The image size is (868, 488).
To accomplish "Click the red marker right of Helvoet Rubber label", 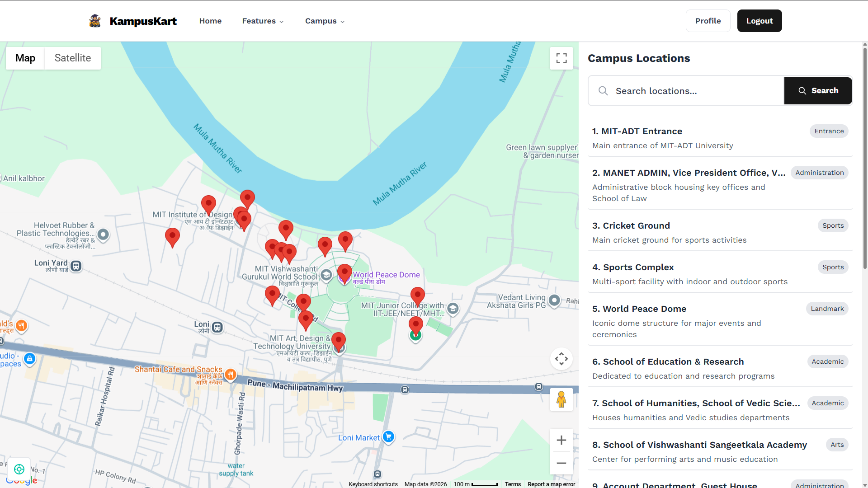I will point(172,238).
